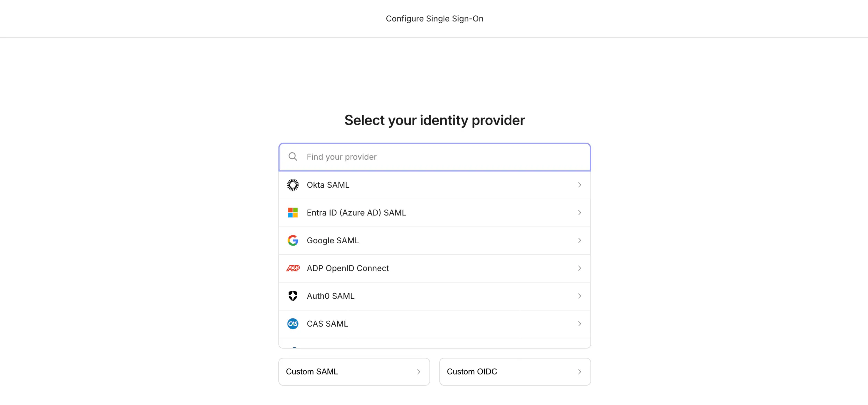This screenshot has width=868, height=405.
Task: Select Custom SAML configuration
Action: point(354,371)
